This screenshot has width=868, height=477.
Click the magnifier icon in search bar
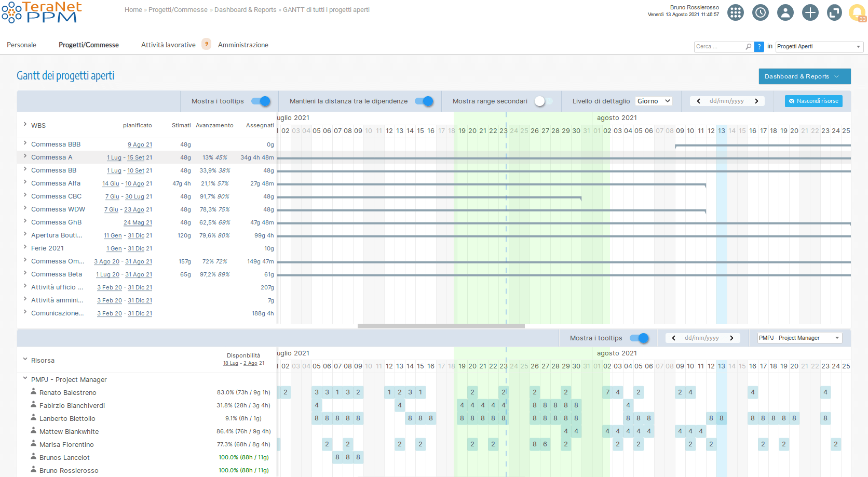tap(748, 46)
